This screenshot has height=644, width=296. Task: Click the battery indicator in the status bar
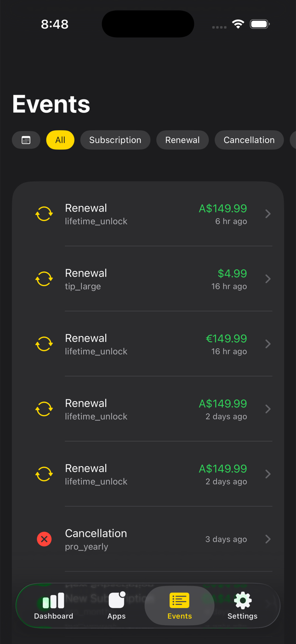coord(259,24)
